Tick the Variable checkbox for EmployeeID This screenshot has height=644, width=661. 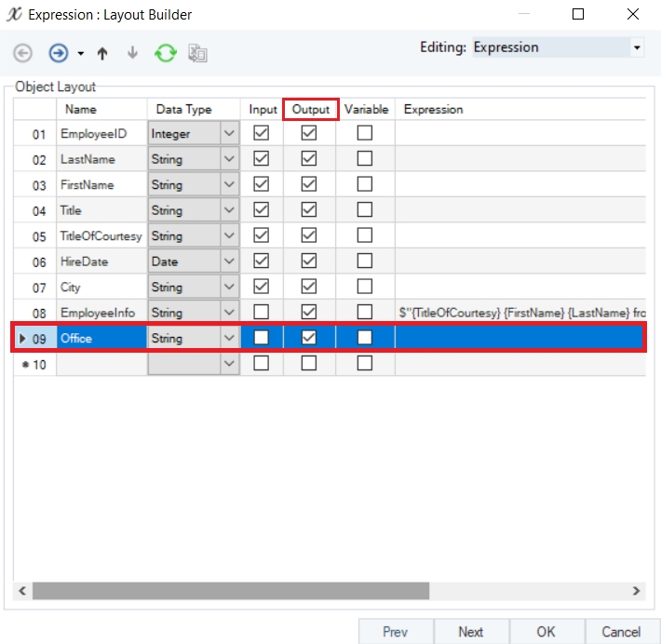coord(365,133)
